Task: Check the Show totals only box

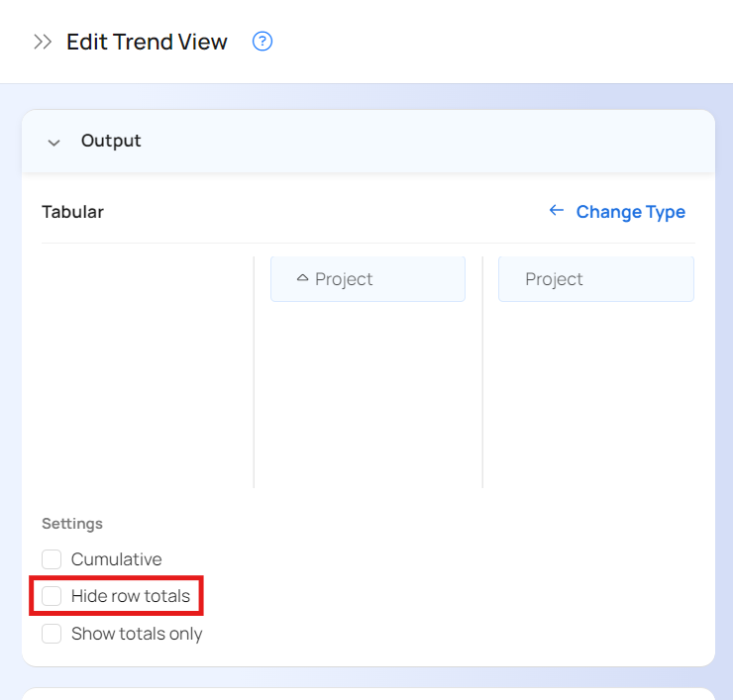Action: (52, 634)
